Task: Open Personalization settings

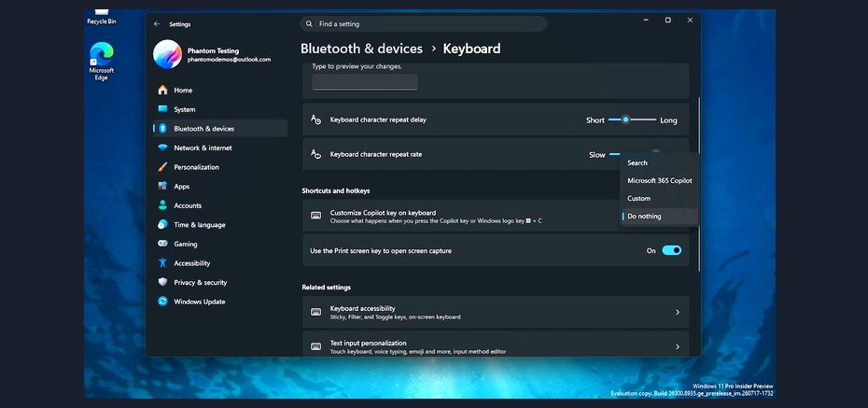Action: click(x=220, y=167)
